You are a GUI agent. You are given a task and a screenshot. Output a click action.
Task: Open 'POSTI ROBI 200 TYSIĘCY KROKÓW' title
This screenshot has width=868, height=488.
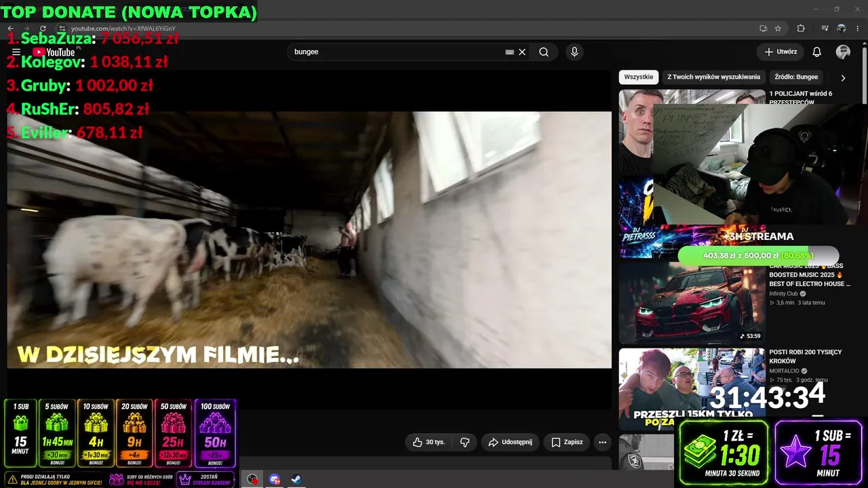805,357
